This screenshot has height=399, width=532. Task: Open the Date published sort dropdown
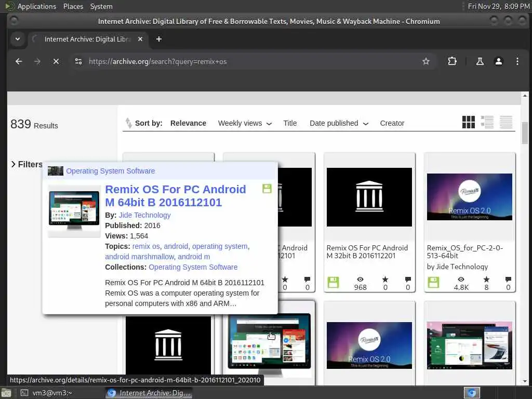point(339,123)
